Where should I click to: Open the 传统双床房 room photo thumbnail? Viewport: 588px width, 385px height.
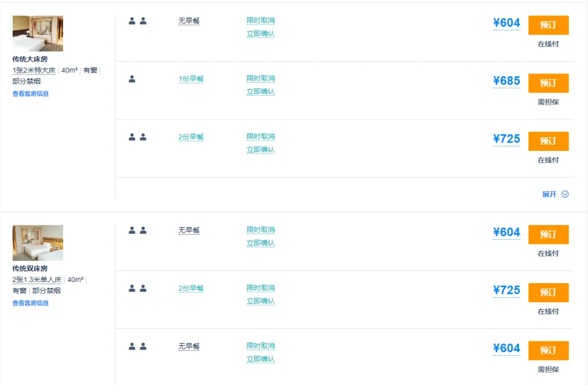point(38,243)
